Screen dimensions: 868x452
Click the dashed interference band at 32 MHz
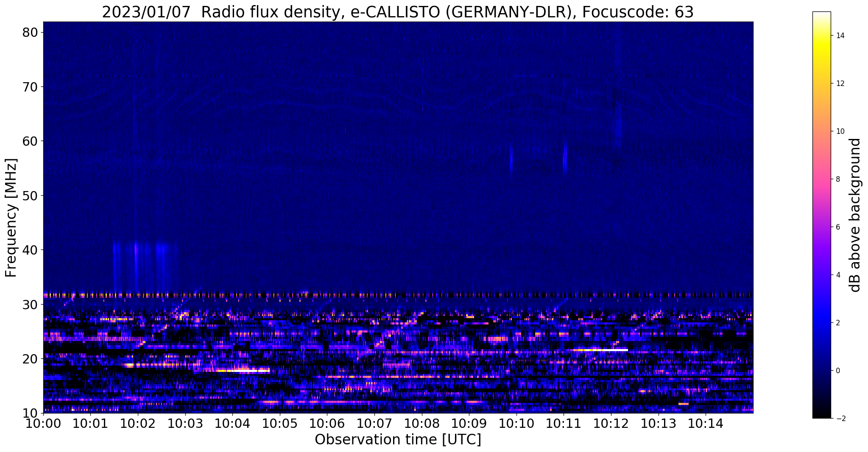(x=398, y=295)
